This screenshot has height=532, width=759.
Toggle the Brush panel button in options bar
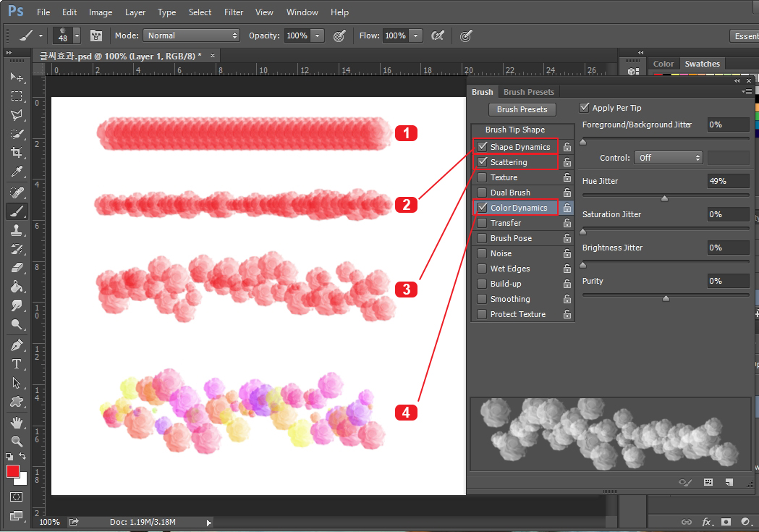click(x=96, y=35)
